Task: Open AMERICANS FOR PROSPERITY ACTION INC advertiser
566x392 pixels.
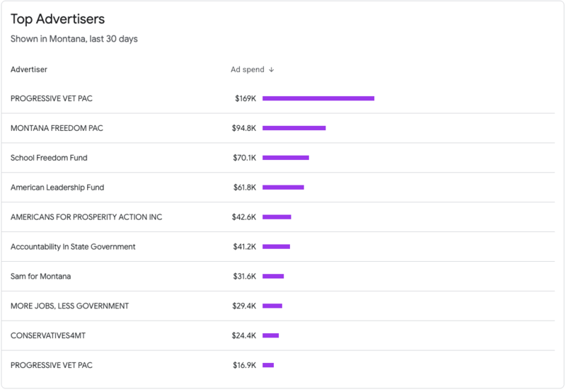Action: [86, 217]
